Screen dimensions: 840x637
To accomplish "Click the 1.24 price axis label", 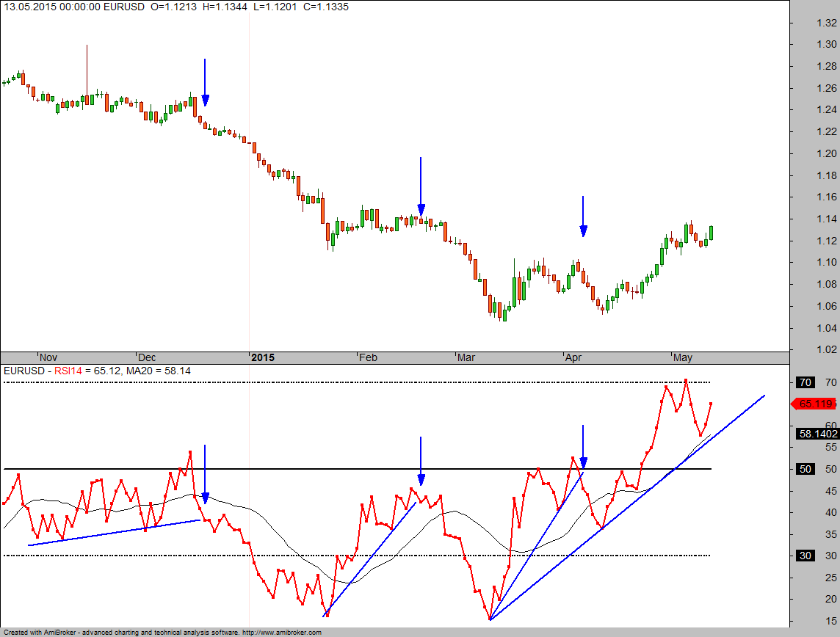I will [826, 110].
